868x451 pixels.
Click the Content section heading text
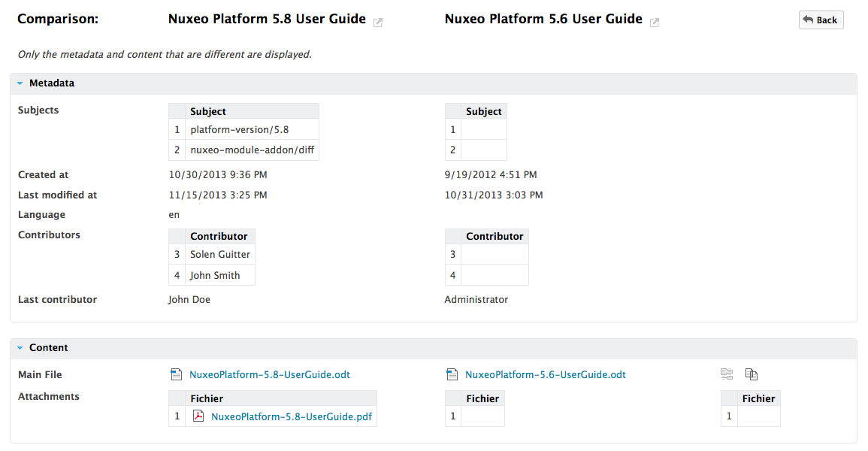click(x=49, y=347)
